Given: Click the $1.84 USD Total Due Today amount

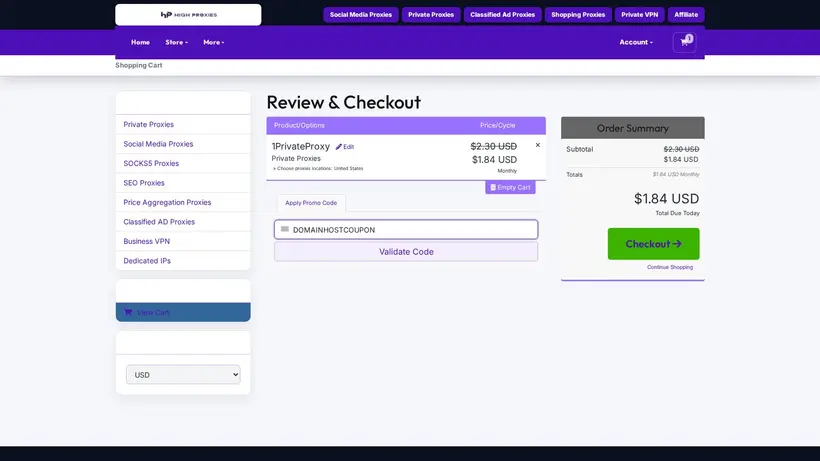Looking at the screenshot, I should tap(666, 199).
